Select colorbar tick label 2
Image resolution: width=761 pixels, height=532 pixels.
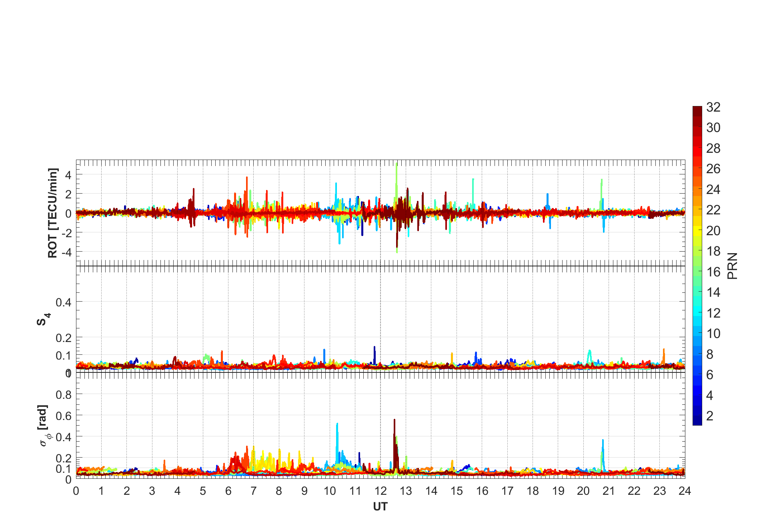[710, 416]
